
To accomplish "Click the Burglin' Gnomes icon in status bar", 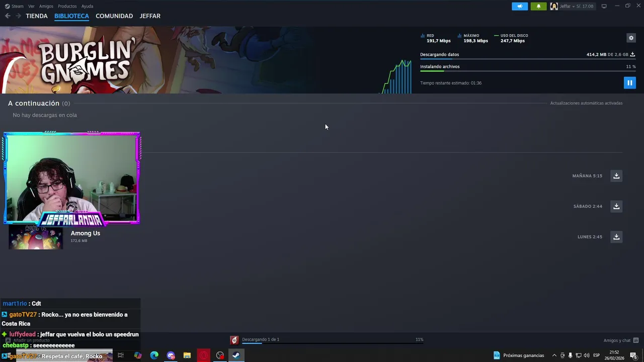I will click(x=234, y=340).
